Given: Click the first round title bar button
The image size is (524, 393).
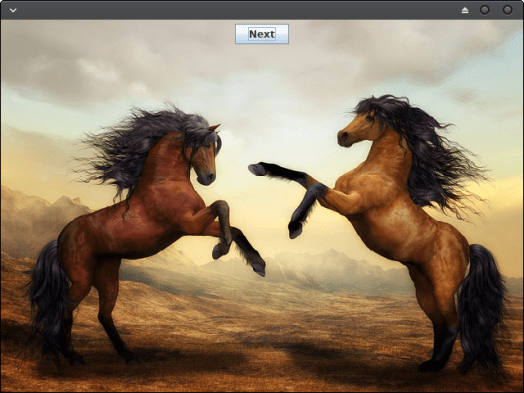Looking at the screenshot, I should [485, 10].
